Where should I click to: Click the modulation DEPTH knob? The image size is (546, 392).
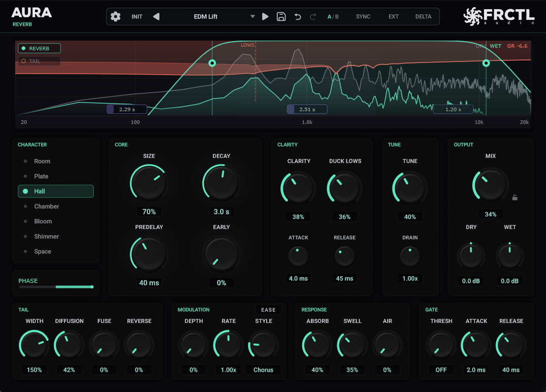[194, 345]
